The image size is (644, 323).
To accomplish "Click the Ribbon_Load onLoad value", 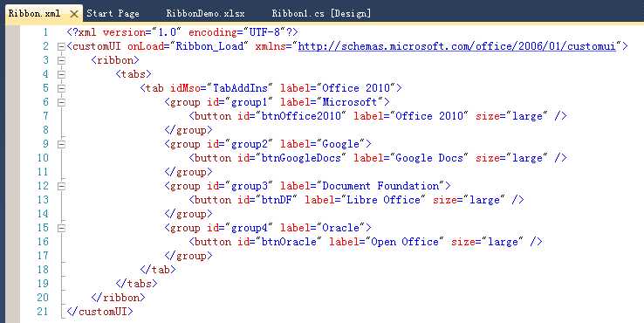I will pos(210,46).
